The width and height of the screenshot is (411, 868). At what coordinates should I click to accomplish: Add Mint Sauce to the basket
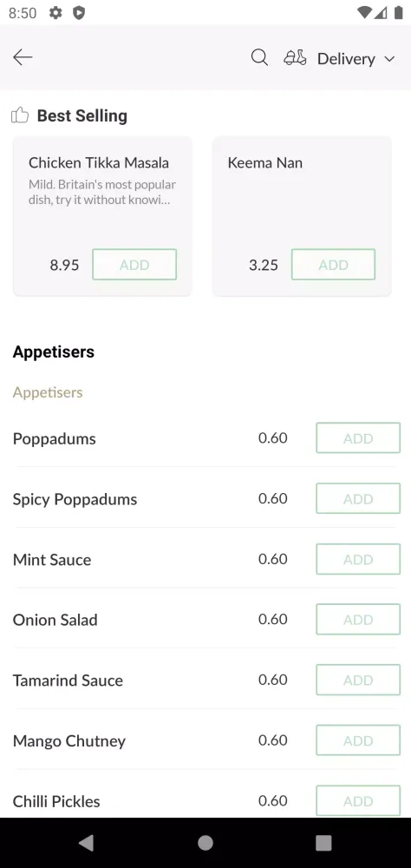pos(358,559)
